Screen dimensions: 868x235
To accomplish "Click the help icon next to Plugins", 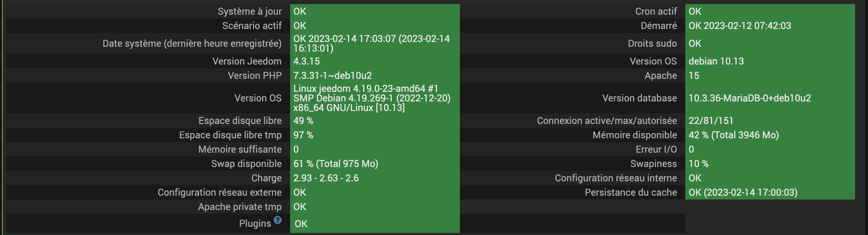I will 278,220.
